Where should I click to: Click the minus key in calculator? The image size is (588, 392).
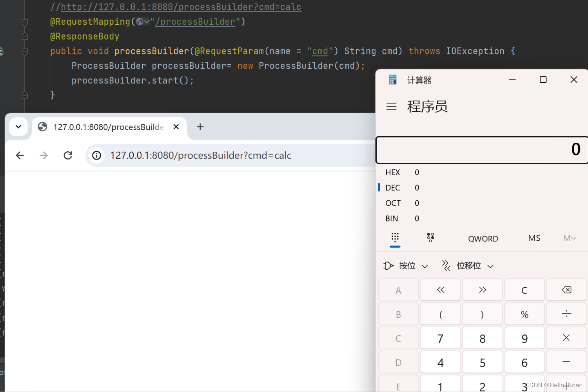click(566, 362)
